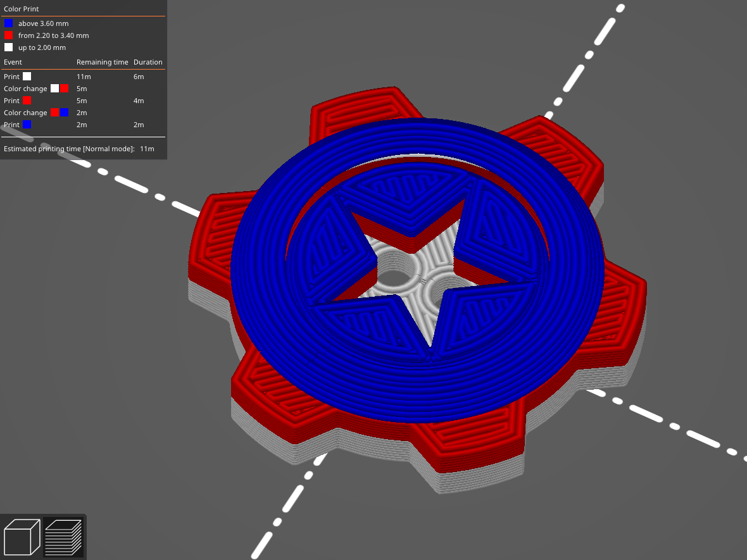This screenshot has width=747, height=560.
Task: Select blue swatch in last Print row
Action: (27, 125)
